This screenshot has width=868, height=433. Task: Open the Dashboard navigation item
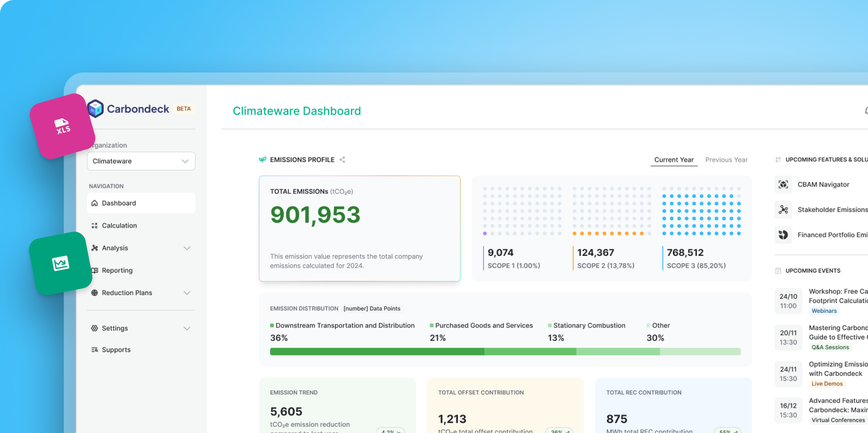[141, 203]
